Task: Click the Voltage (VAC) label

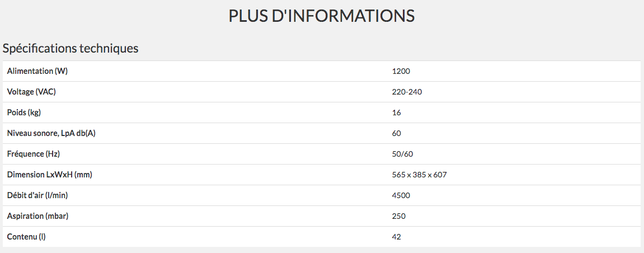Action: pyautogui.click(x=31, y=92)
